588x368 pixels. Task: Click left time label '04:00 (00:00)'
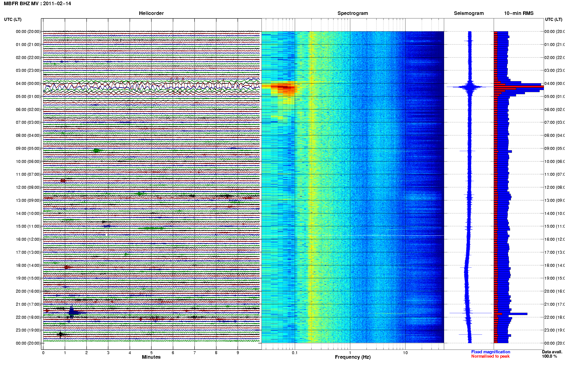pyautogui.click(x=28, y=83)
